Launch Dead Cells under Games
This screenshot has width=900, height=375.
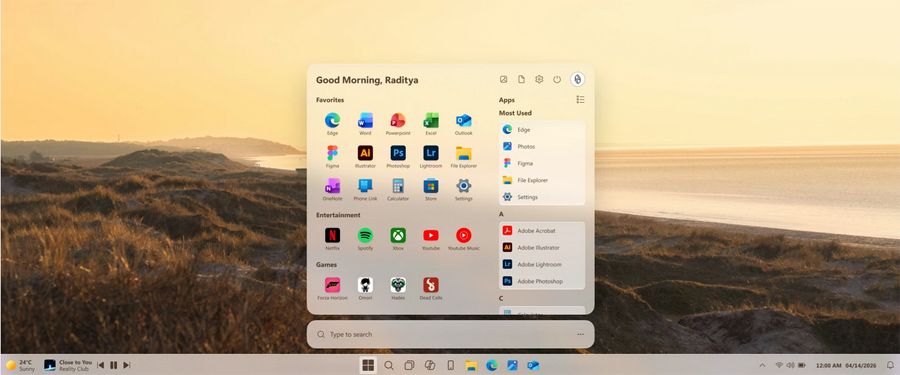[430, 288]
